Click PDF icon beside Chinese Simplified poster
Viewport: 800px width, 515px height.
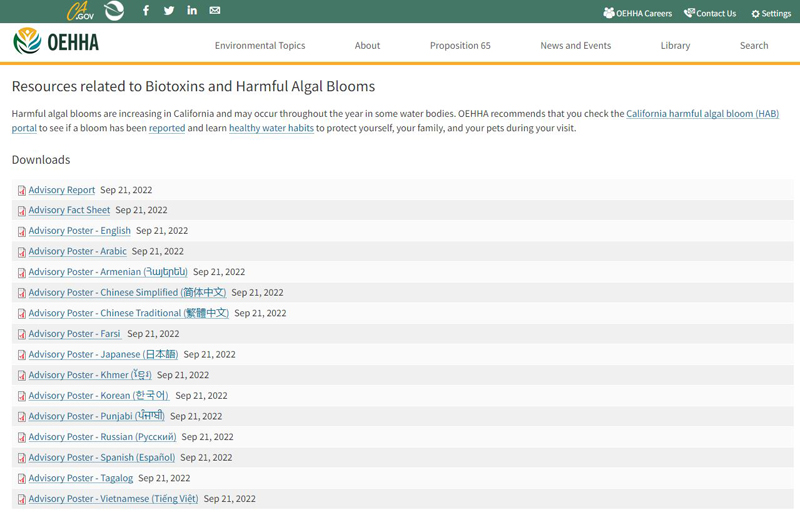click(x=21, y=293)
